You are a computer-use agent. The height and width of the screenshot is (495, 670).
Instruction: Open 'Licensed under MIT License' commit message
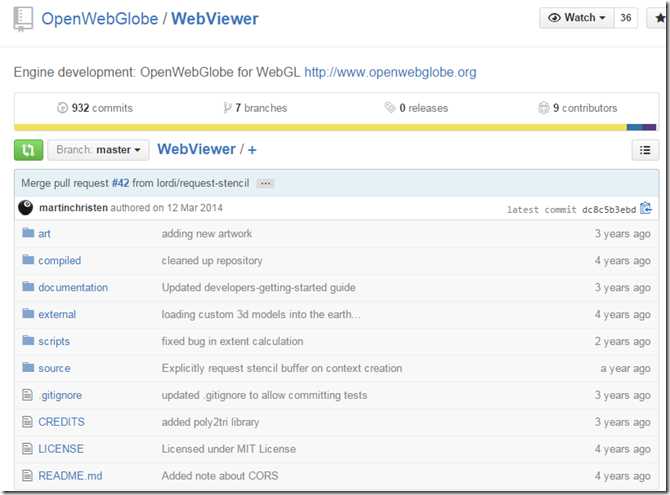(229, 449)
